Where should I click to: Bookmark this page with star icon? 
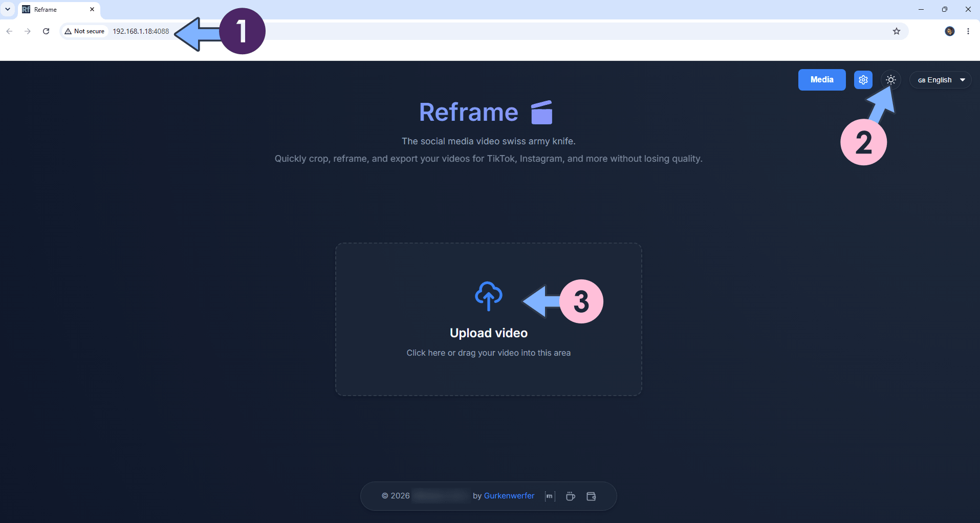pyautogui.click(x=897, y=31)
